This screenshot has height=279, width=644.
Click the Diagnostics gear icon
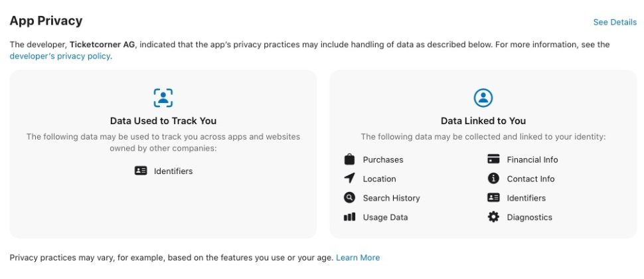click(x=493, y=217)
